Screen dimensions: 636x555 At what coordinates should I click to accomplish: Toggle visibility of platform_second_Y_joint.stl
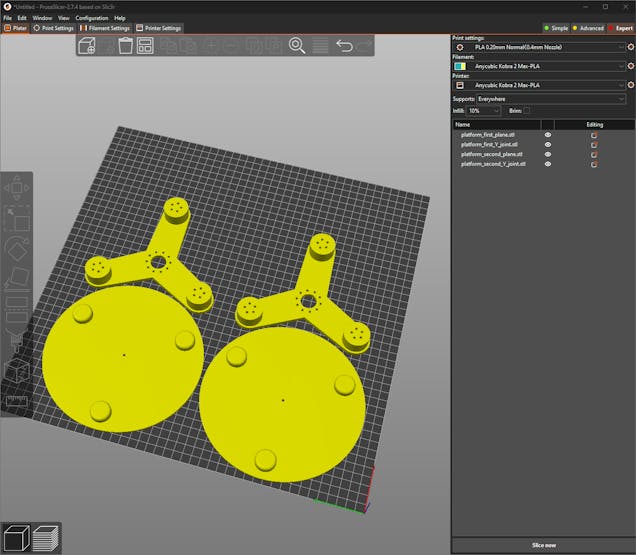click(547, 164)
